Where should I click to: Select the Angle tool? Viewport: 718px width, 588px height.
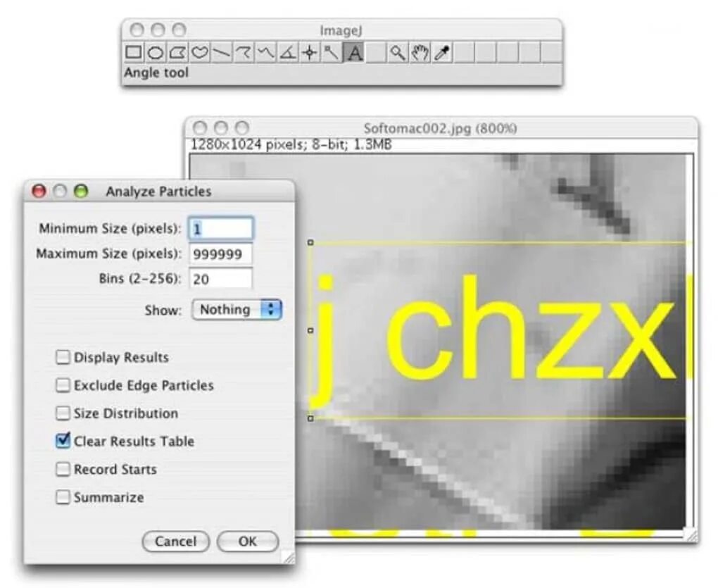pos(288,53)
